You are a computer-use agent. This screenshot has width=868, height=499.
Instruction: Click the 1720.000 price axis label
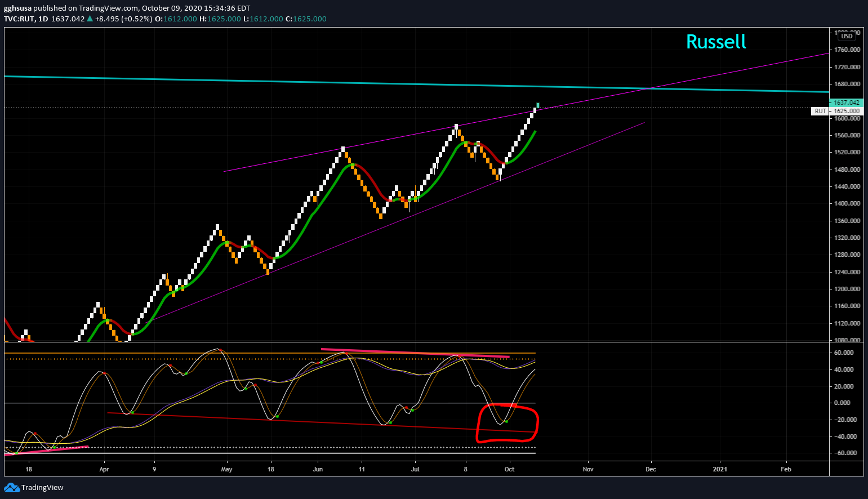coord(847,67)
